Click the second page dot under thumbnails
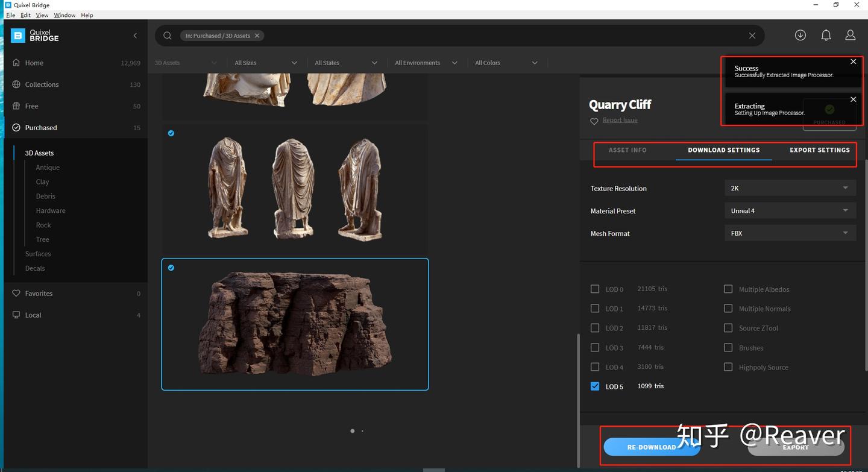The image size is (868, 472). [362, 431]
